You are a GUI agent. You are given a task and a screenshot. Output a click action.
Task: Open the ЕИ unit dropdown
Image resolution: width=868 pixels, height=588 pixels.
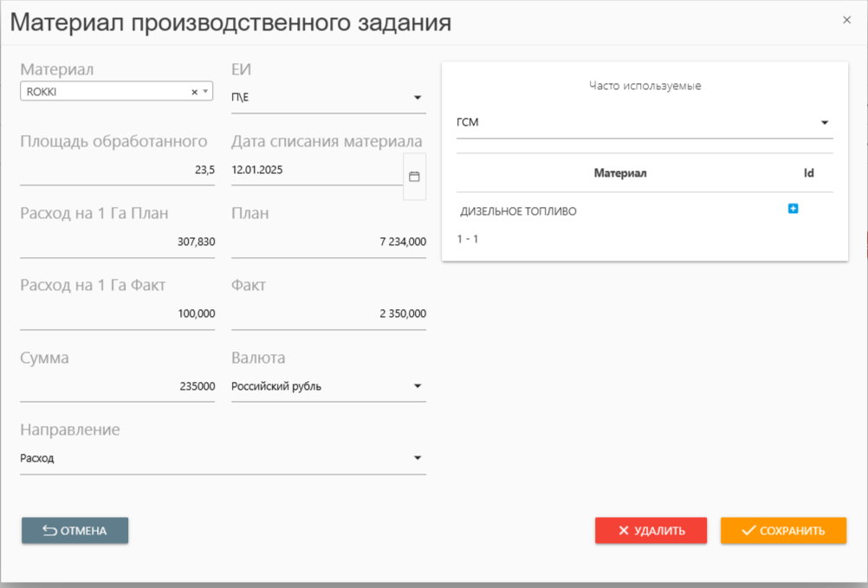[x=417, y=98]
